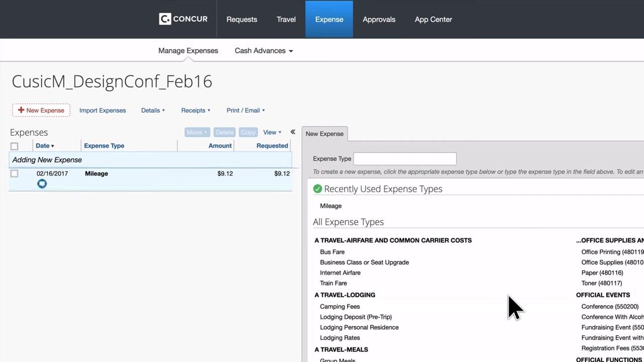Open the Approvals section
This screenshot has width=644, height=362.
coord(379,19)
